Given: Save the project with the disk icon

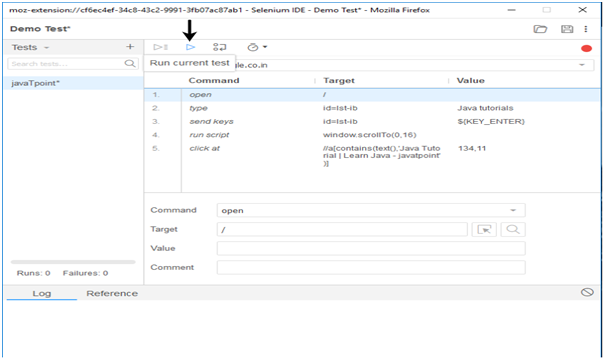Looking at the screenshot, I should pyautogui.click(x=567, y=29).
